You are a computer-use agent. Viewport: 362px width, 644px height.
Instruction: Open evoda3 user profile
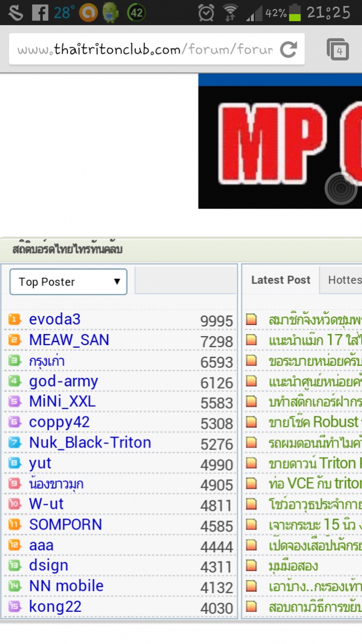[x=55, y=319]
